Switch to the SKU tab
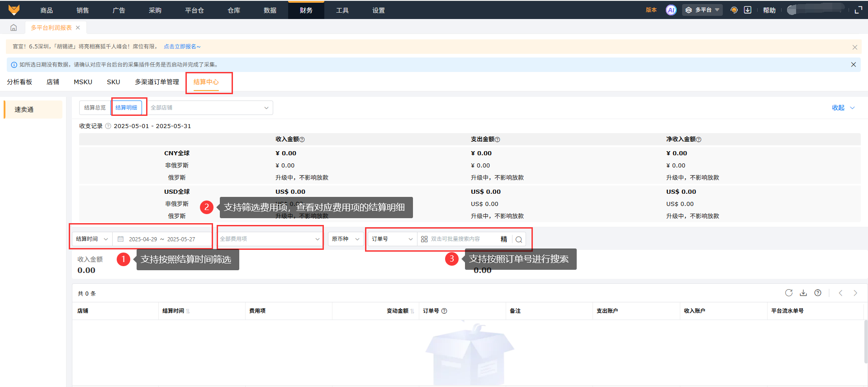This screenshot has height=387, width=868. tap(114, 82)
